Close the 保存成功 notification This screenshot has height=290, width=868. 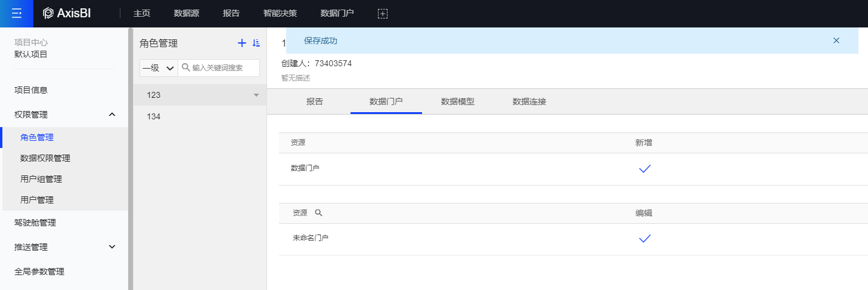836,41
